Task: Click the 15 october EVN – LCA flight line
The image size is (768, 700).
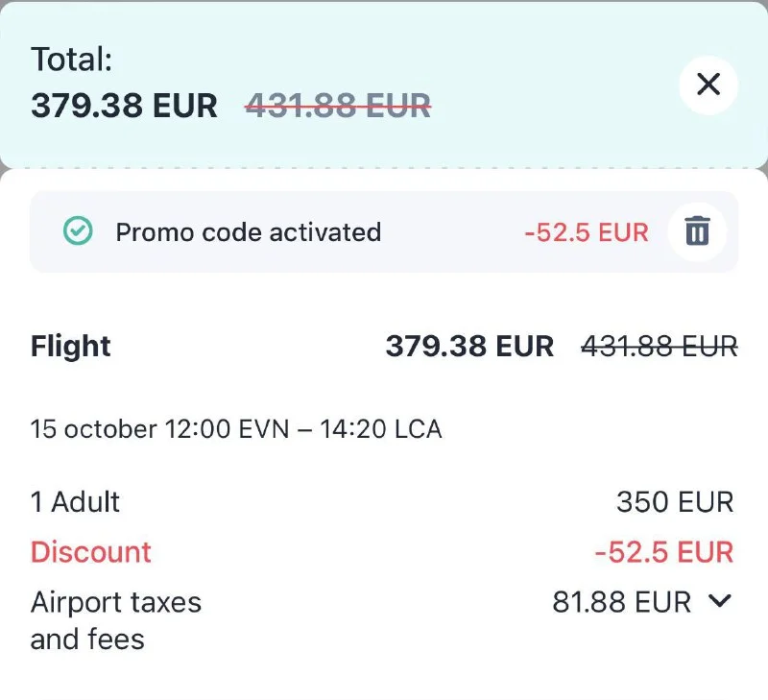Action: coord(236,428)
